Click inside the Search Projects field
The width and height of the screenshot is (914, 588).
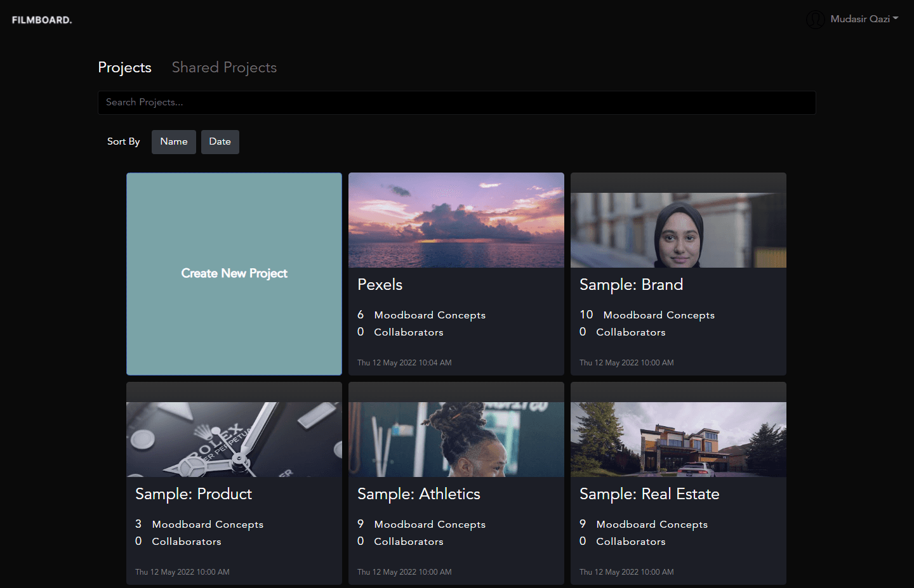[x=456, y=102]
